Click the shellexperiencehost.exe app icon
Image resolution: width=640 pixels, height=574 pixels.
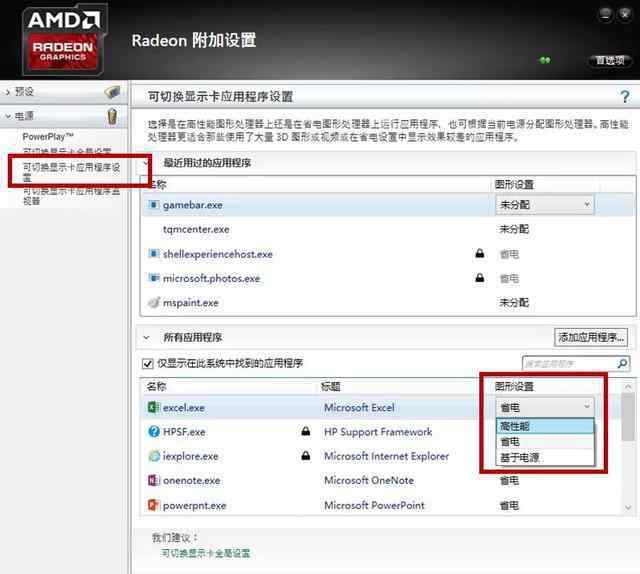pyautogui.click(x=153, y=254)
